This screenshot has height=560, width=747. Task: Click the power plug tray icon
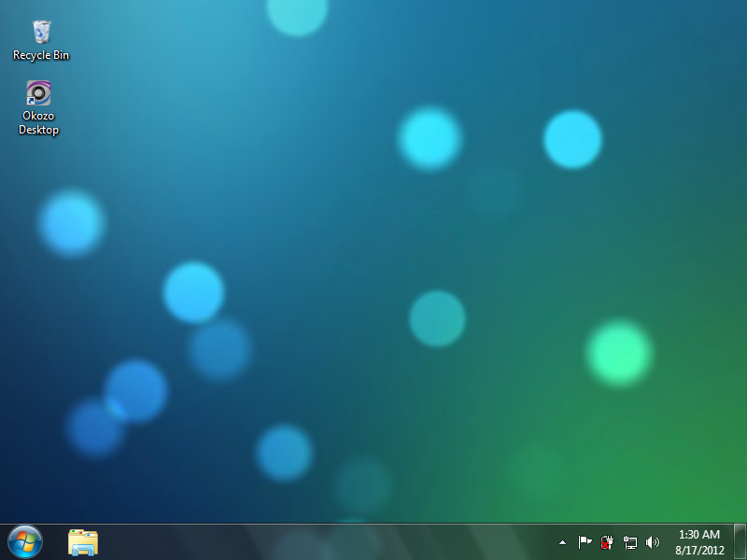pyautogui.click(x=607, y=542)
